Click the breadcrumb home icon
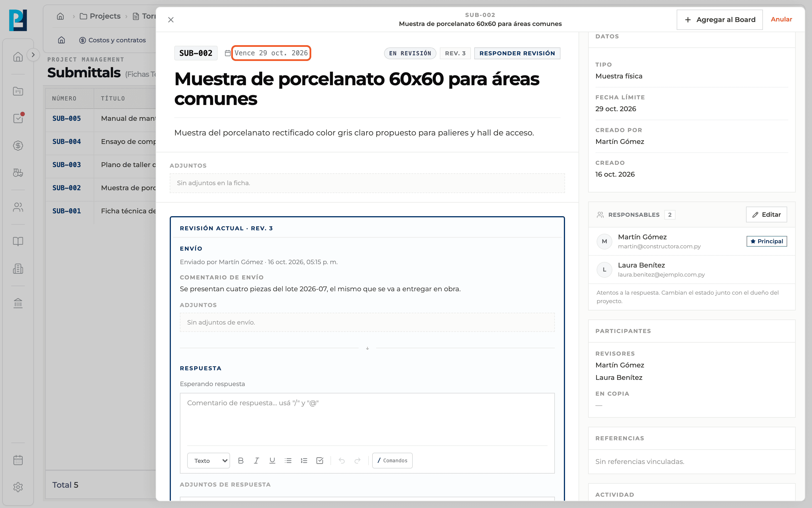The width and height of the screenshot is (812, 508). tap(60, 16)
